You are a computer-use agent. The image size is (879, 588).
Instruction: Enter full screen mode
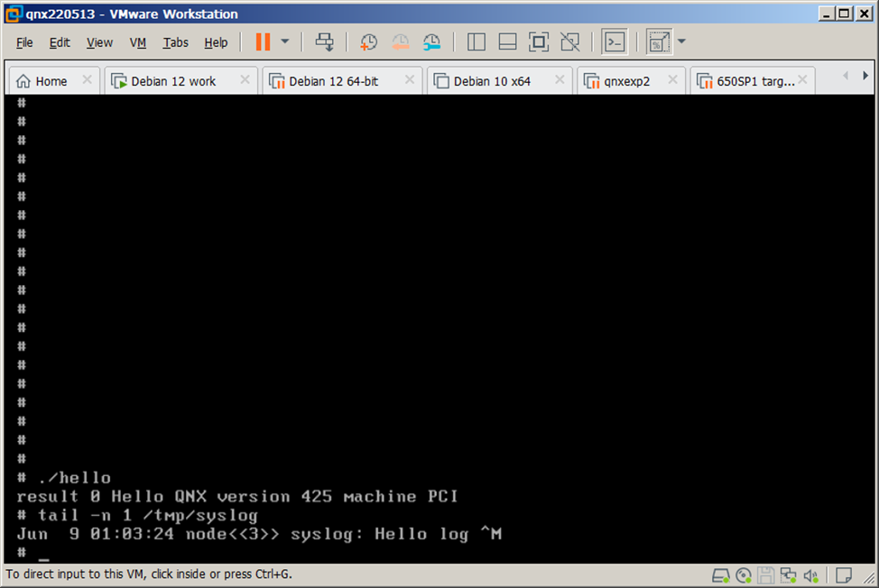pos(539,42)
